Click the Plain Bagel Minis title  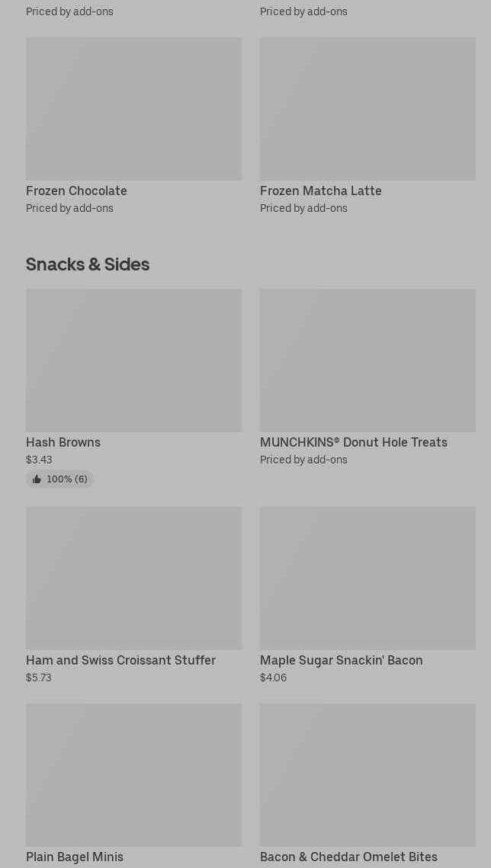[75, 857]
